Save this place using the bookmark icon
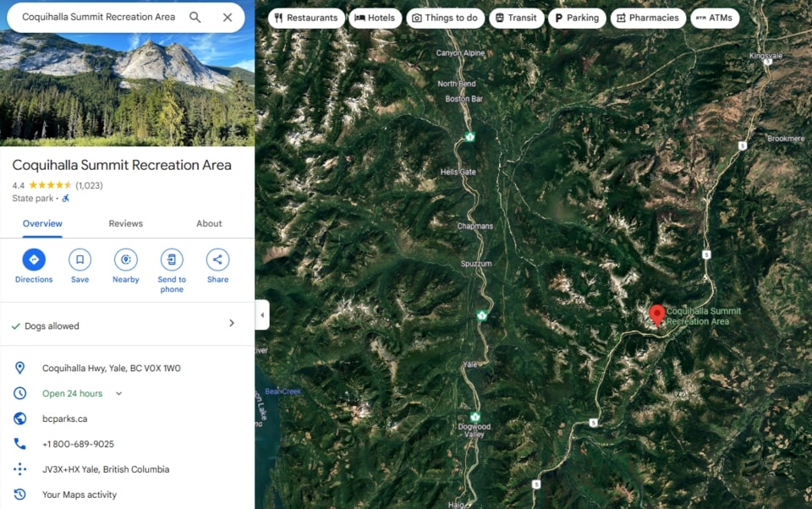This screenshot has height=509, width=812. click(x=80, y=260)
